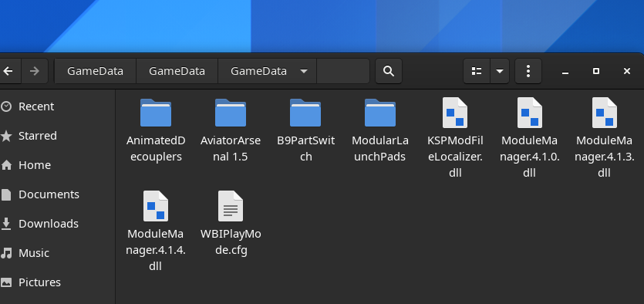Click the WBIPlayMode.cfg name label

coord(231,242)
